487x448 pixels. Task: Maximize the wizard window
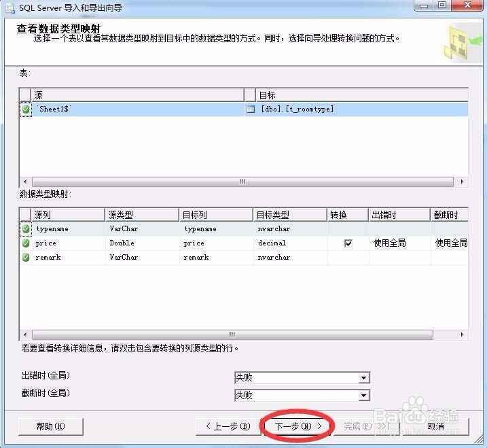[x=442, y=5]
